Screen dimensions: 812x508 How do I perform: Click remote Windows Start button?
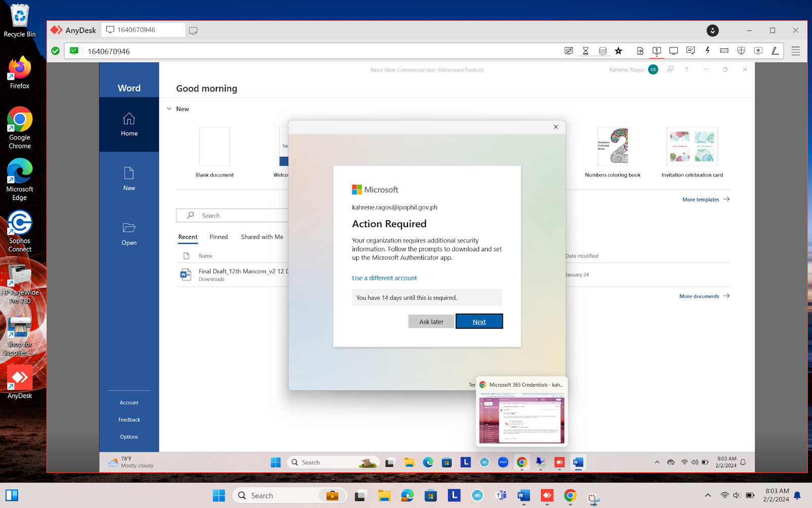(x=276, y=462)
